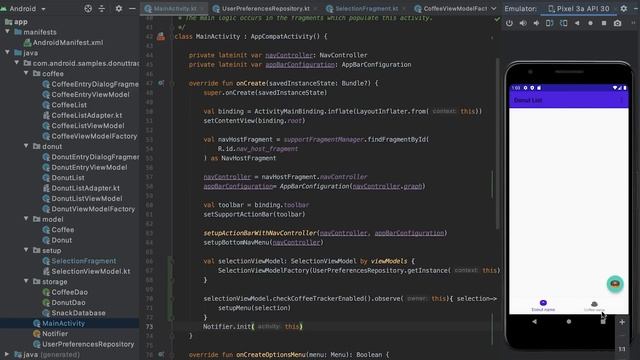Tap the phone's back navigation triangle
This screenshot has width=640, height=360.
point(534,322)
